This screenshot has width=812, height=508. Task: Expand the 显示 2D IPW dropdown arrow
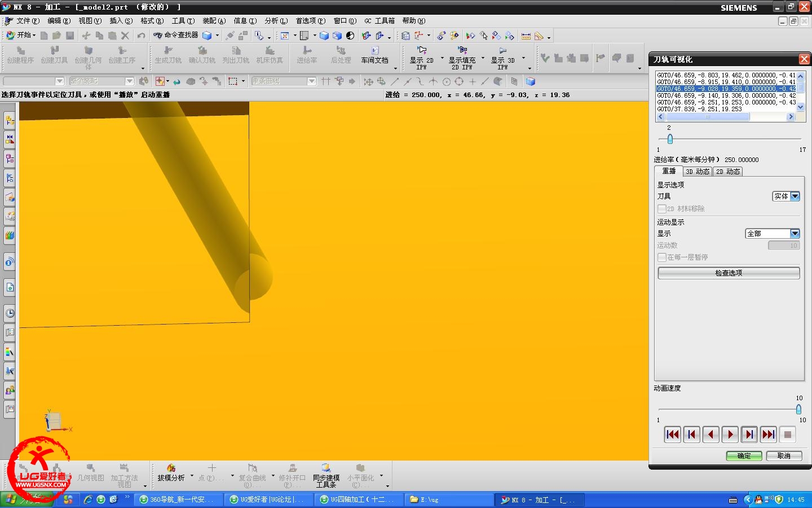[x=442, y=58]
